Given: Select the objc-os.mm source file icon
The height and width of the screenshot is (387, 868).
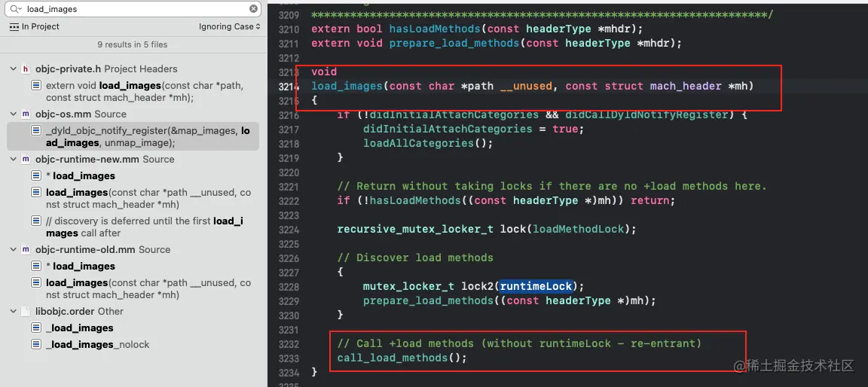Looking at the screenshot, I should point(26,114).
